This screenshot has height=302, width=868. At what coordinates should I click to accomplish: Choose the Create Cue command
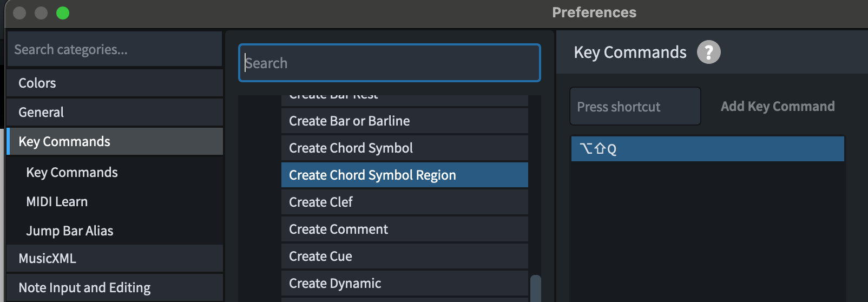405,256
